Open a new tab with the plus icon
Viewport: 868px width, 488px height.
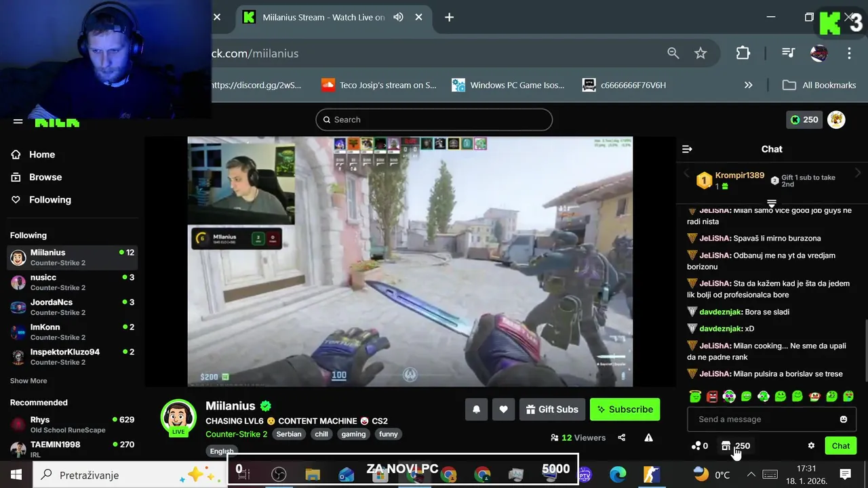pos(449,17)
